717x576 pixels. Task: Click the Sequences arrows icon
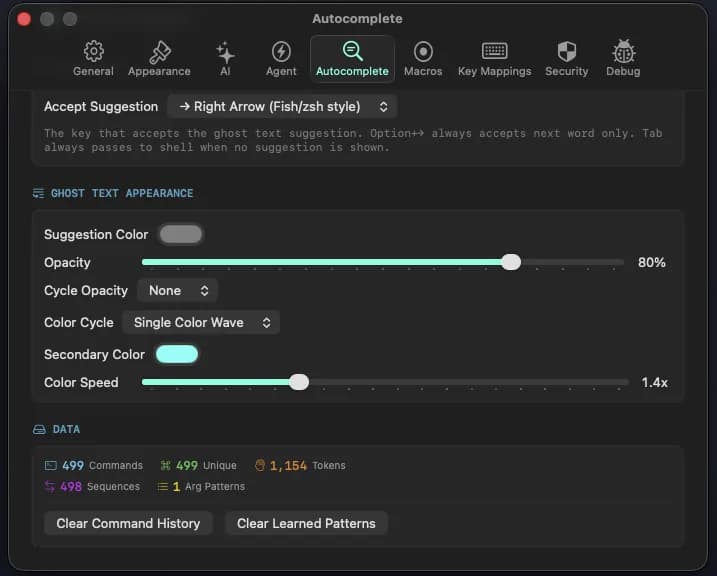(x=50, y=486)
